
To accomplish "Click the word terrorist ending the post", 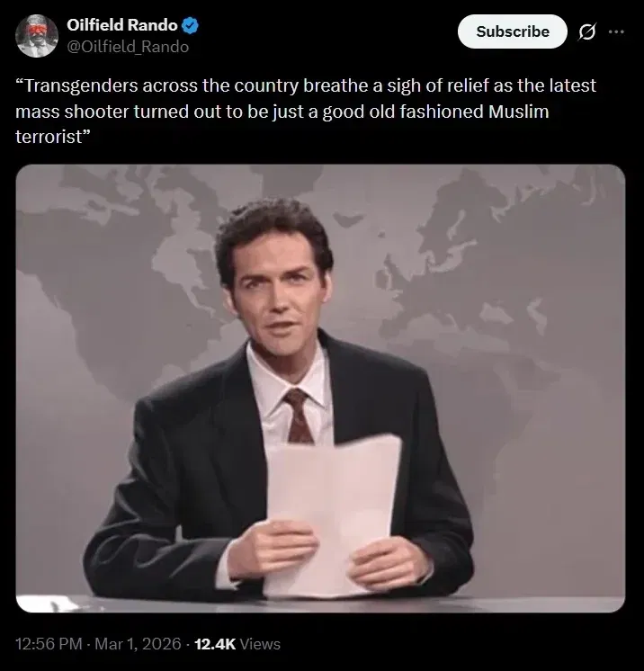I will (x=49, y=137).
